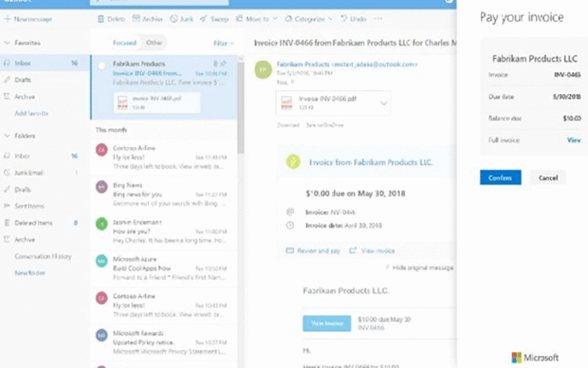The height and width of the screenshot is (368, 588).
Task: Click the Junk toolbar icon
Action: coord(174,18)
